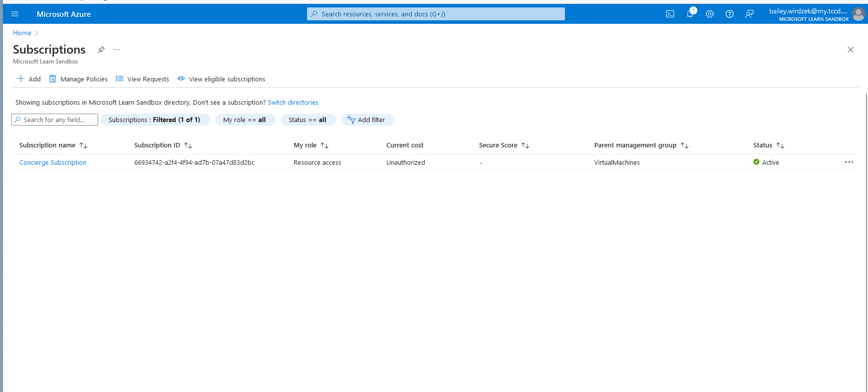Close the Subscriptions blade
The width and height of the screenshot is (868, 392).
pyautogui.click(x=851, y=50)
